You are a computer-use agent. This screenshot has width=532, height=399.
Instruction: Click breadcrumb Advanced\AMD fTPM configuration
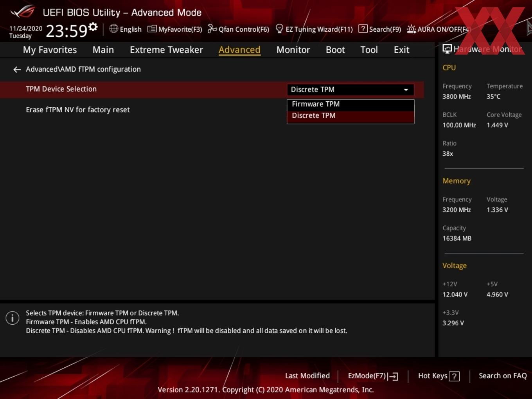pos(83,69)
